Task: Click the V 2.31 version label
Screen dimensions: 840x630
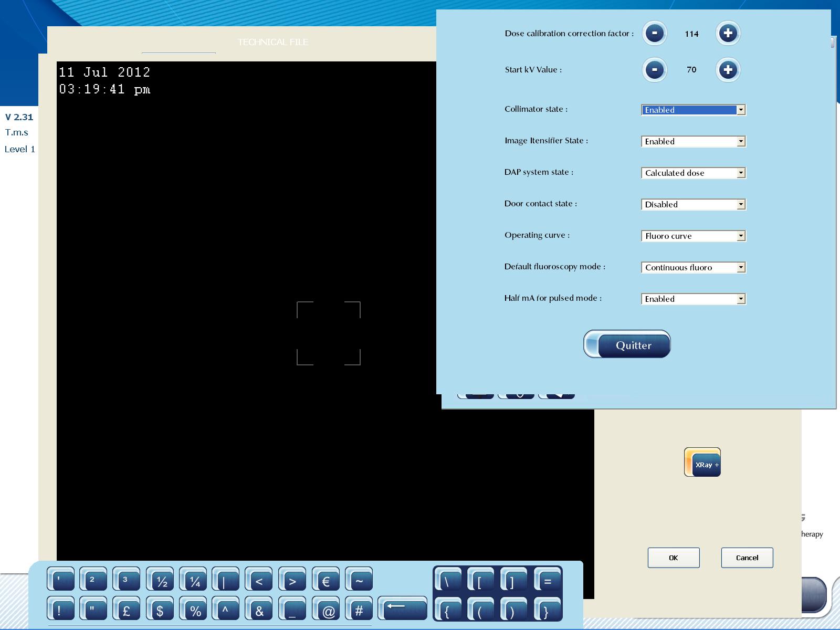Action: [x=19, y=117]
